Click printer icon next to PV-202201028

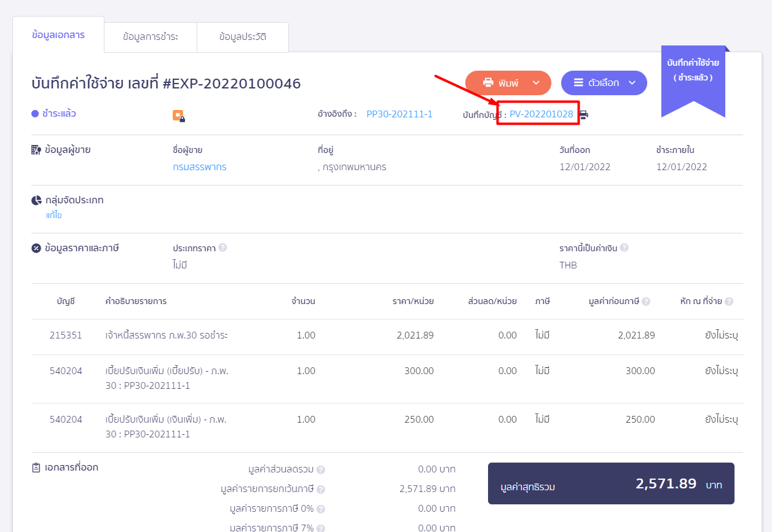coord(583,115)
